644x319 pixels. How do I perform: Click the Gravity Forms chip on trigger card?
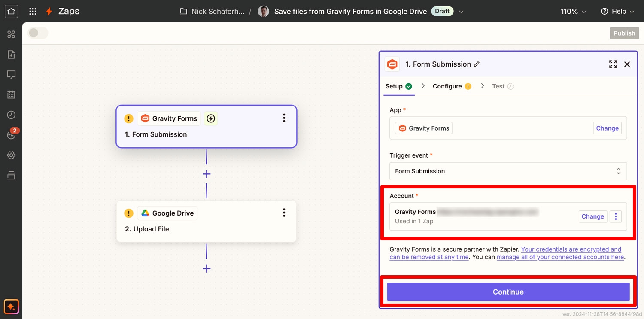(x=169, y=118)
